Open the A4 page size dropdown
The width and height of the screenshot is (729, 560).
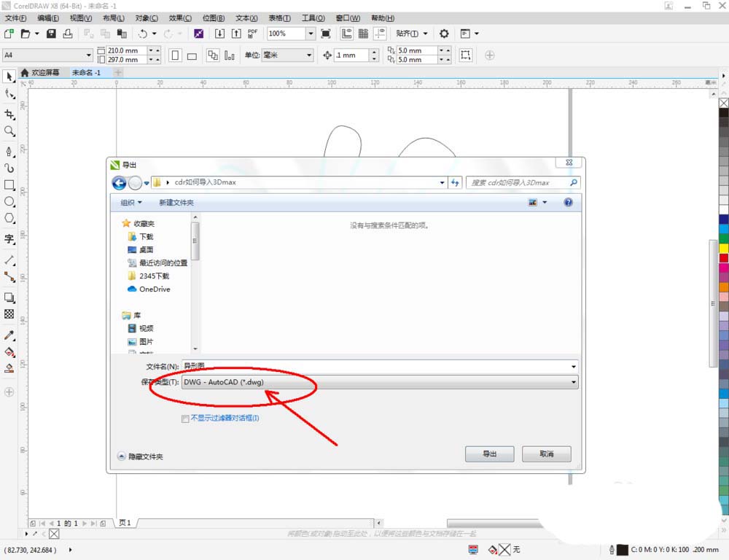click(x=88, y=55)
